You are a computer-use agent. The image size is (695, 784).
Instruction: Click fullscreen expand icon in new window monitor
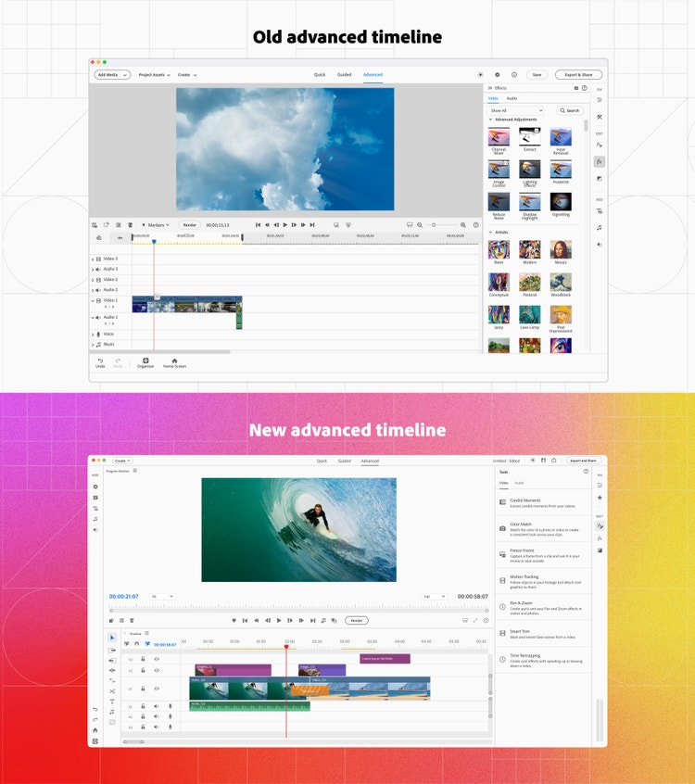pos(475,621)
